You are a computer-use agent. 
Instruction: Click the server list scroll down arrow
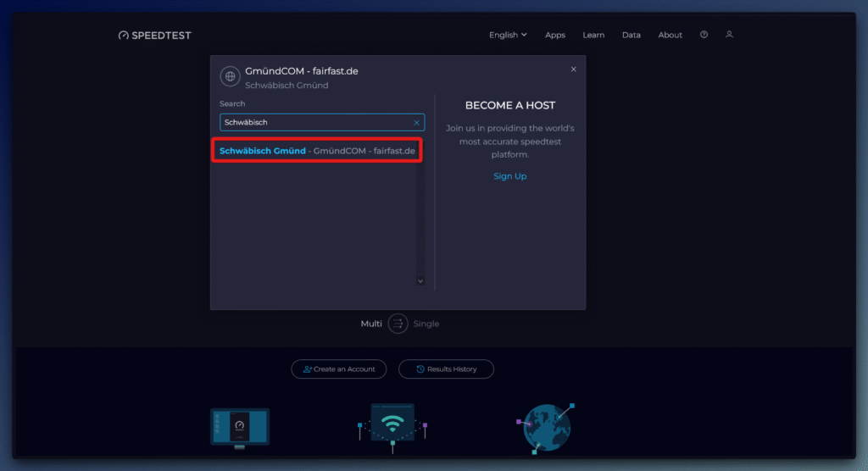420,280
